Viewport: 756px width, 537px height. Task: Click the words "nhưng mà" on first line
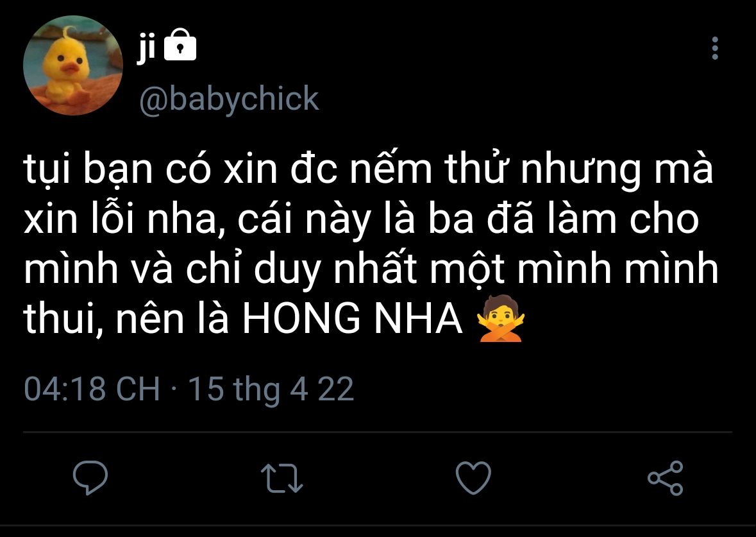point(617,170)
